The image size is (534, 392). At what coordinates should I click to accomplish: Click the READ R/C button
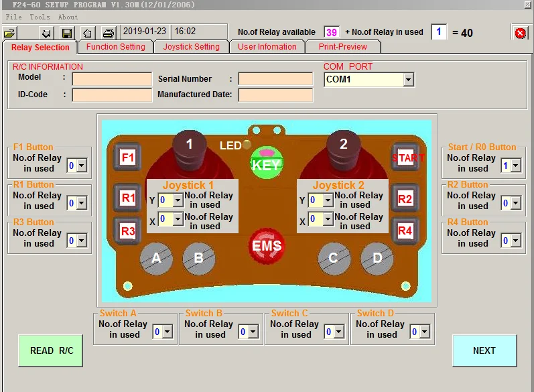50,350
